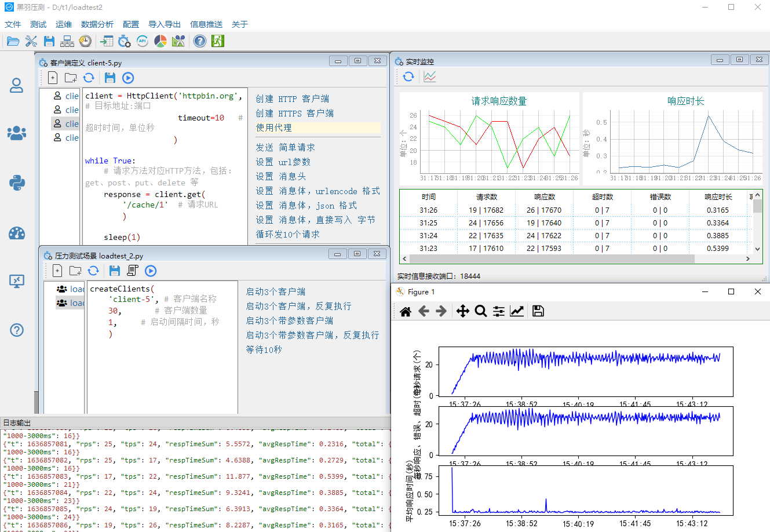
Task: Click the green exit running-man icon
Action: [218, 41]
